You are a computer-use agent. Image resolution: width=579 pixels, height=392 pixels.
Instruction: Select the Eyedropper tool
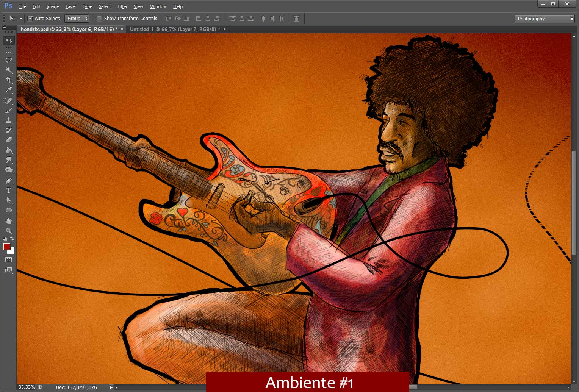click(x=9, y=90)
